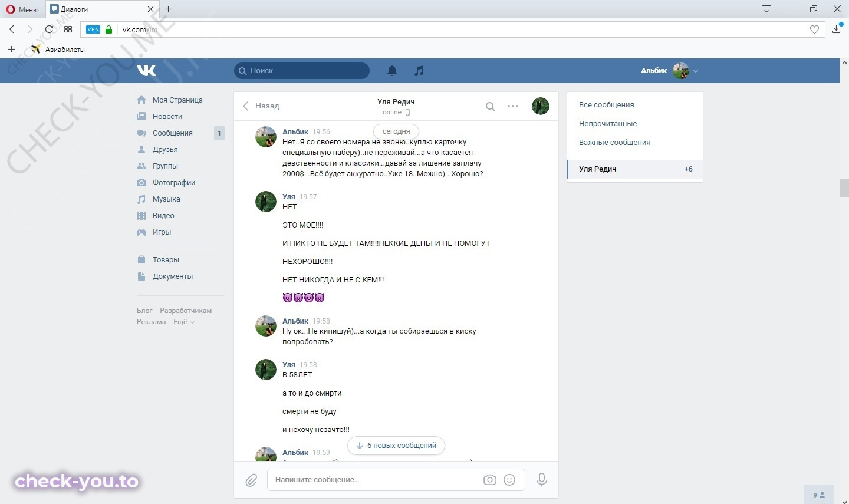849x504 pixels.
Task: Record a voice message with the microphone
Action: tap(542, 480)
